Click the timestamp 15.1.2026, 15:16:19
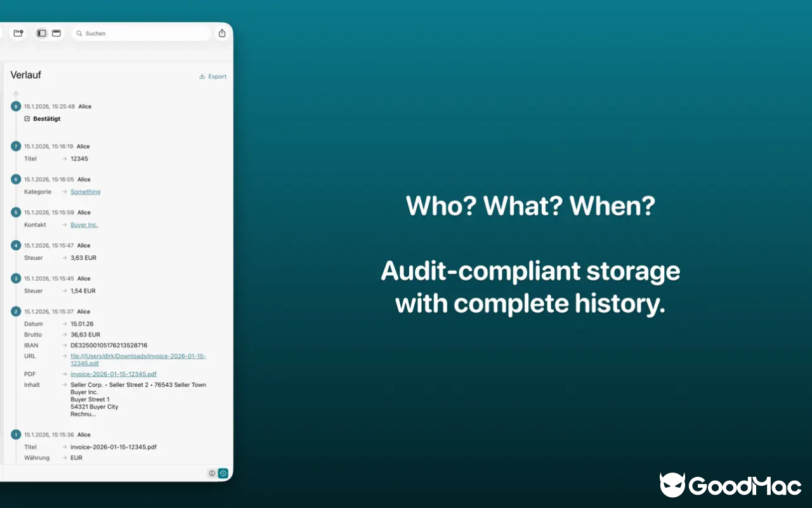 pyautogui.click(x=49, y=147)
